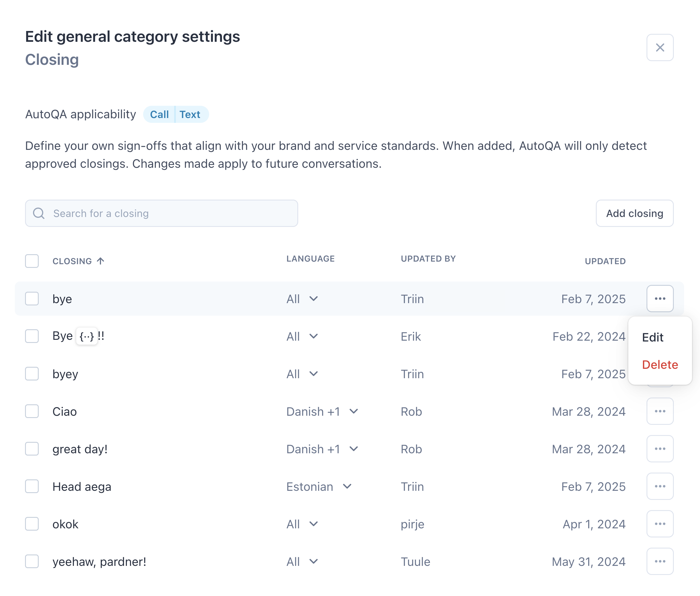Viewport: 700px width, 596px height.
Task: Open the Estonian language dropdown for Head aega
Action: (319, 486)
